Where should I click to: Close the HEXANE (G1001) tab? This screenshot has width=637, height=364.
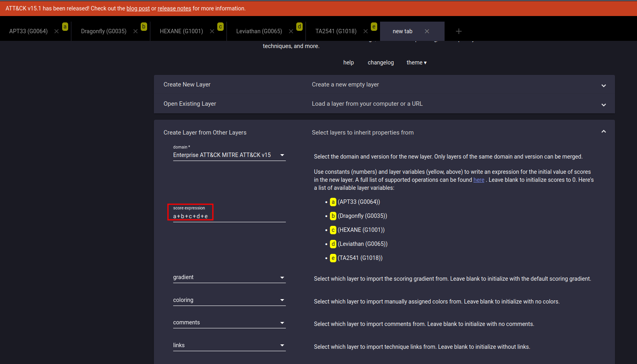[x=212, y=31]
